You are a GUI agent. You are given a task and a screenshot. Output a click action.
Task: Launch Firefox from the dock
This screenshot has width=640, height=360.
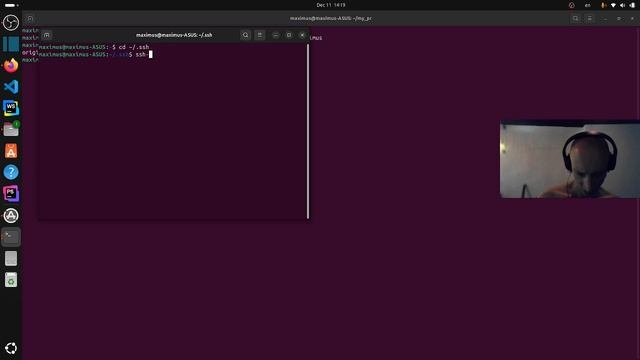pyautogui.click(x=11, y=65)
